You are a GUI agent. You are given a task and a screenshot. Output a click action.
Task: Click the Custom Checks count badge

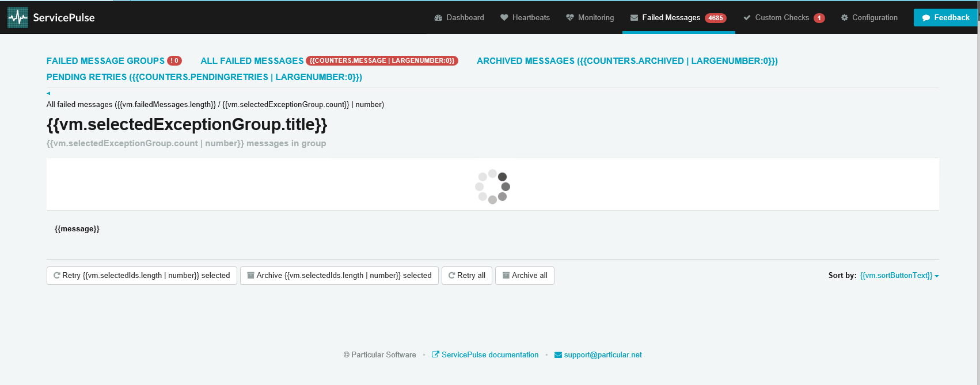click(x=819, y=18)
